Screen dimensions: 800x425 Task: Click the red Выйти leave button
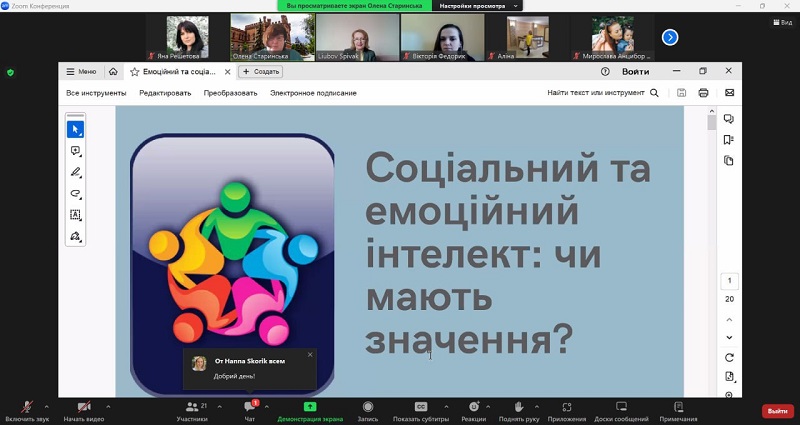coord(777,411)
